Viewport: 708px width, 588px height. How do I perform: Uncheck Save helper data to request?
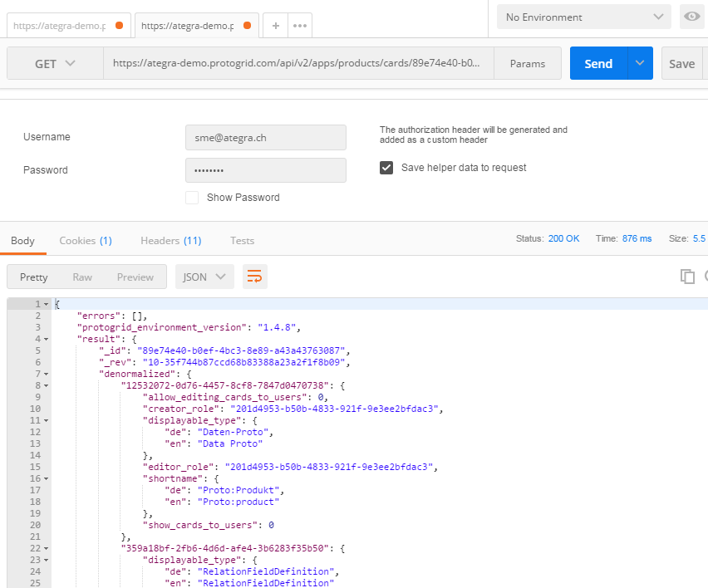386,168
